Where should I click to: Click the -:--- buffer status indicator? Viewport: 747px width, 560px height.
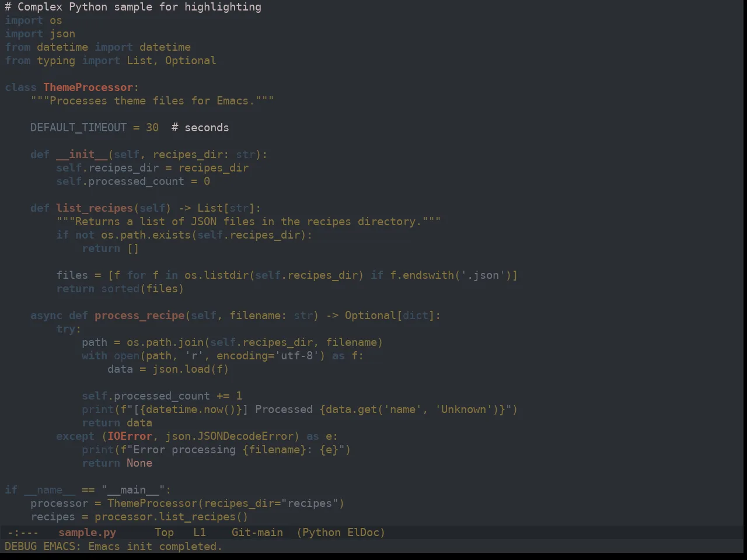coord(23,533)
